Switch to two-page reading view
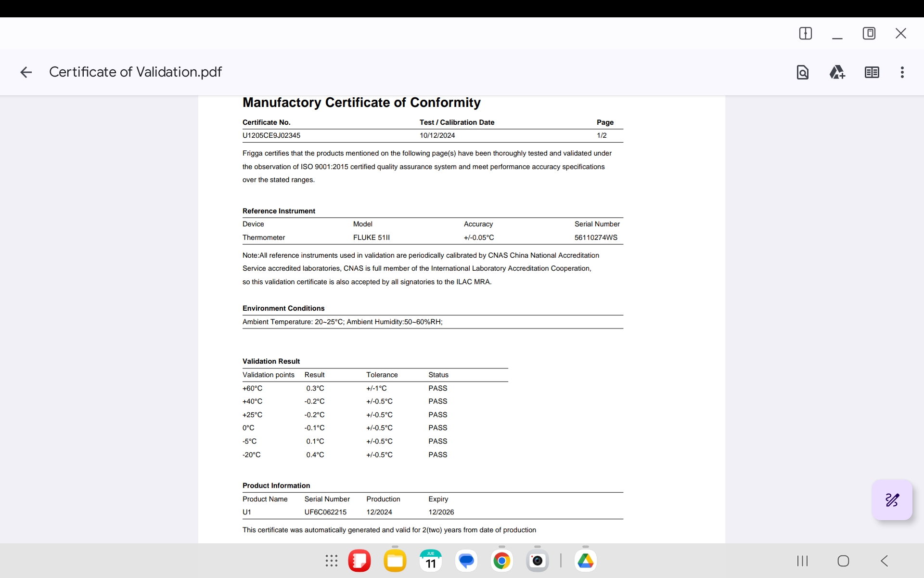Viewport: 924px width, 578px height. [x=872, y=72]
